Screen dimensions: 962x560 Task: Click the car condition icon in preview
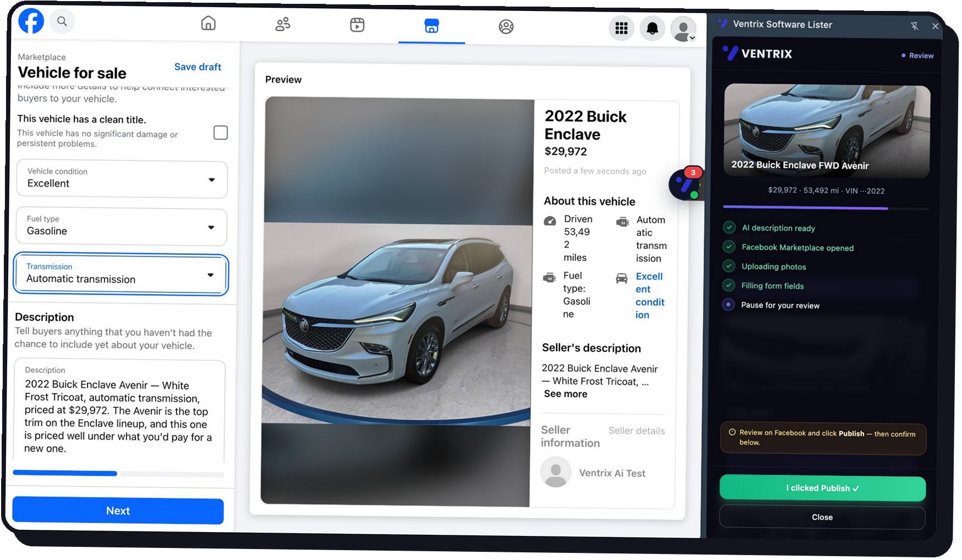[621, 279]
